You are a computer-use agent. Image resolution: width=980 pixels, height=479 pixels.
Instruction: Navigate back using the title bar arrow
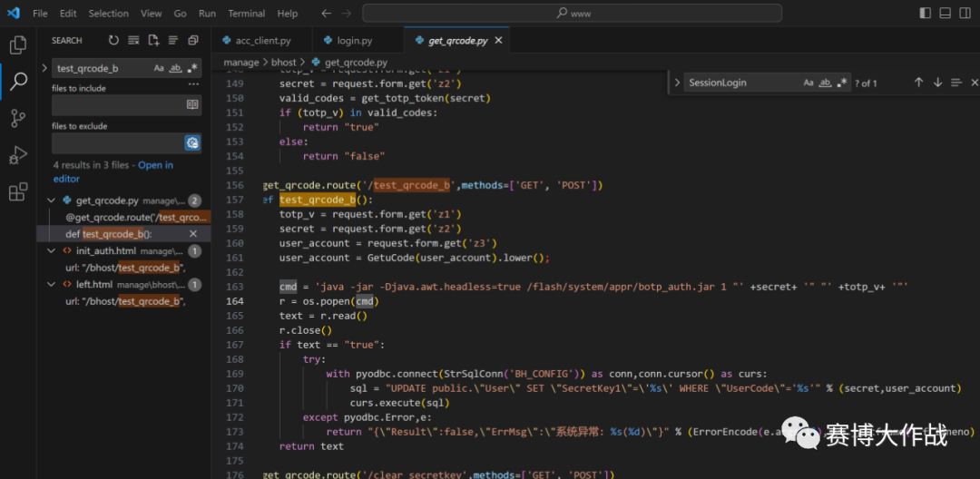point(326,13)
